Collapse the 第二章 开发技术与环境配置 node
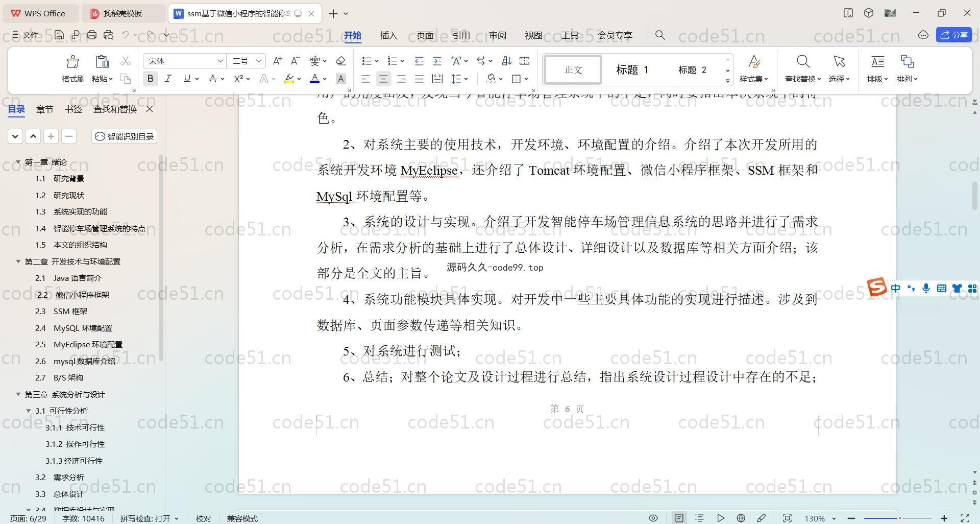The height and width of the screenshot is (524, 980). 18,261
